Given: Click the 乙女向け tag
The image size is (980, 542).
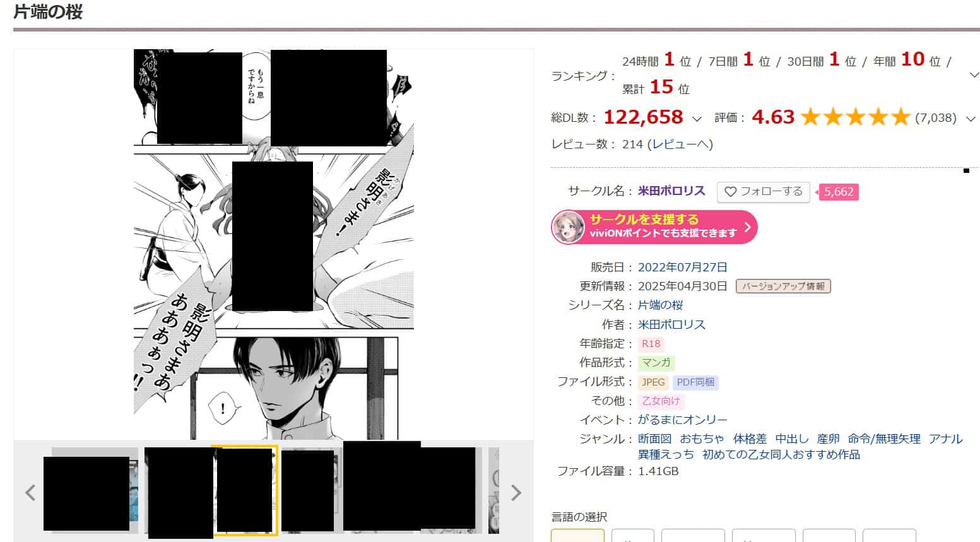Looking at the screenshot, I should (x=661, y=401).
